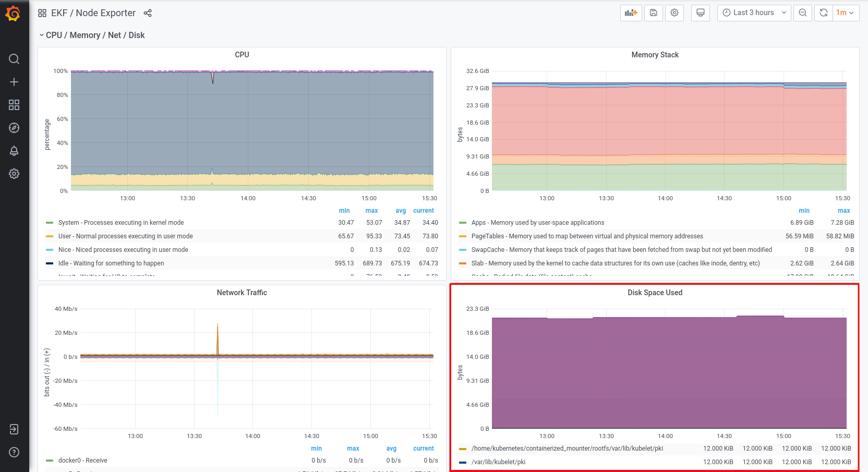This screenshot has height=472, width=868.
Task: Open the Disk Space Used panel title menu
Action: [x=655, y=293]
